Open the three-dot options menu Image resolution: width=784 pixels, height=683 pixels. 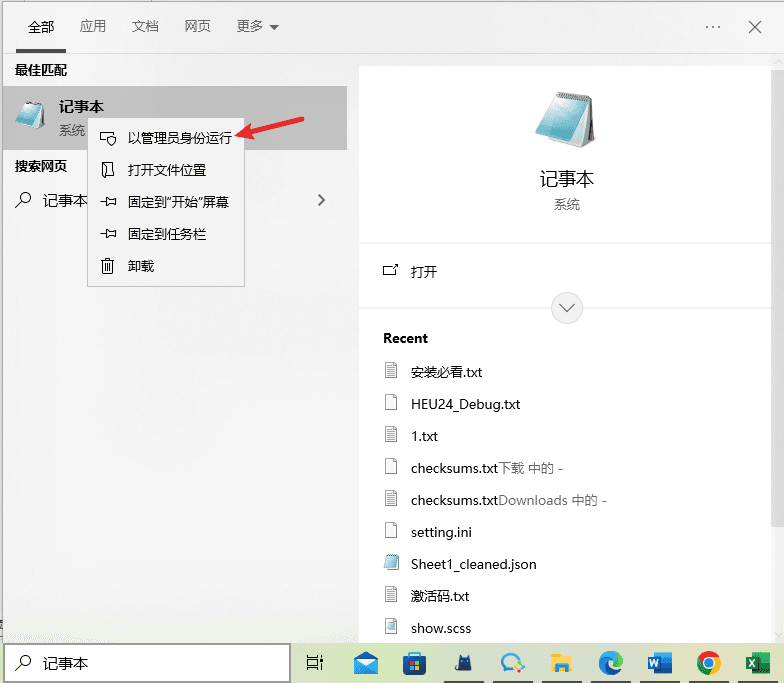(712, 27)
